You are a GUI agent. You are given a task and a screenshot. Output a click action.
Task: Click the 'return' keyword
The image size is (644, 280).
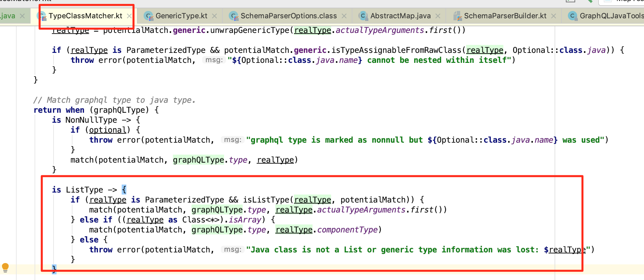click(47, 110)
